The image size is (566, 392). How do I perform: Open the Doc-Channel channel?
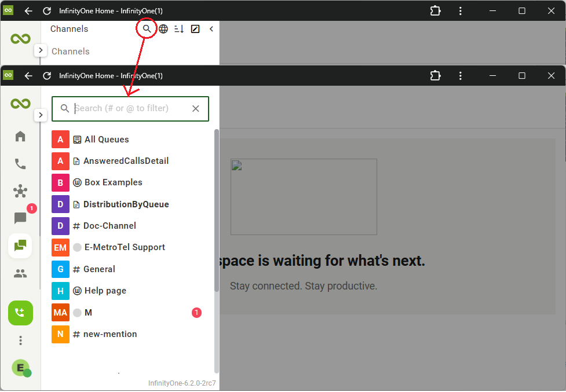tap(130, 226)
